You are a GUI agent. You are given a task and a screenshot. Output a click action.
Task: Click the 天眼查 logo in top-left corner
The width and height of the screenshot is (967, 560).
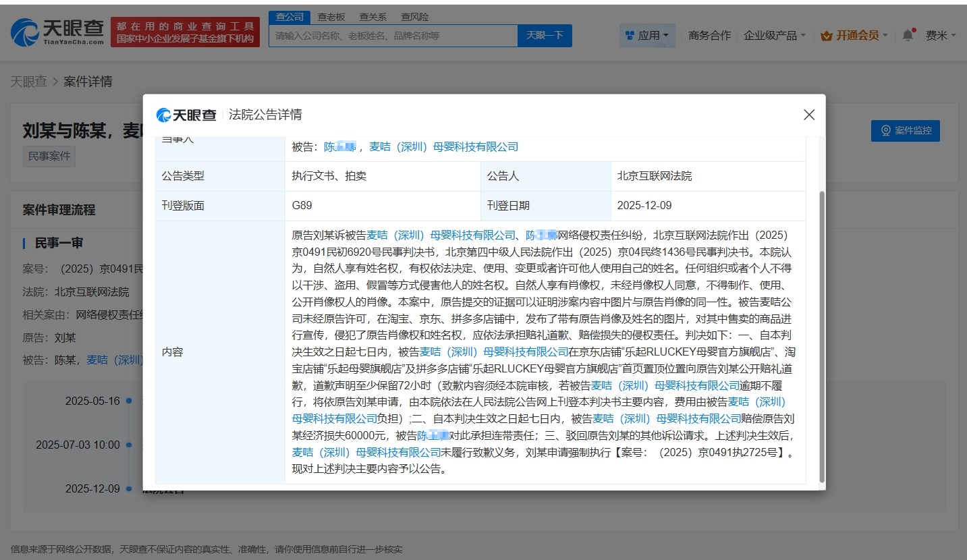pyautogui.click(x=55, y=32)
